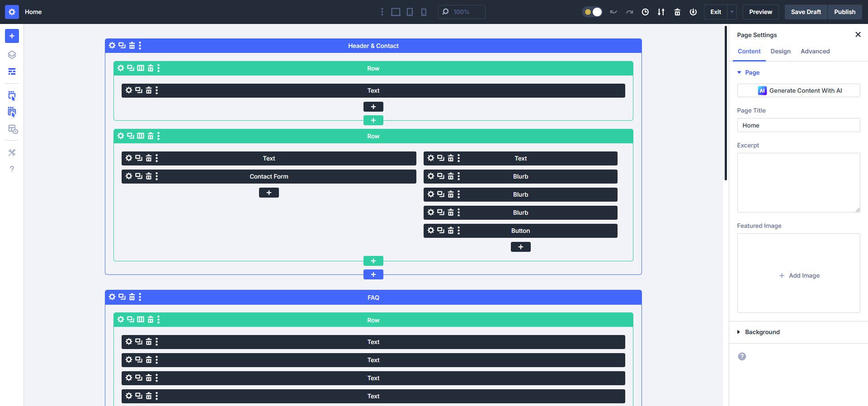Close the Page Settings panel
This screenshot has width=868, height=406.
coord(858,35)
